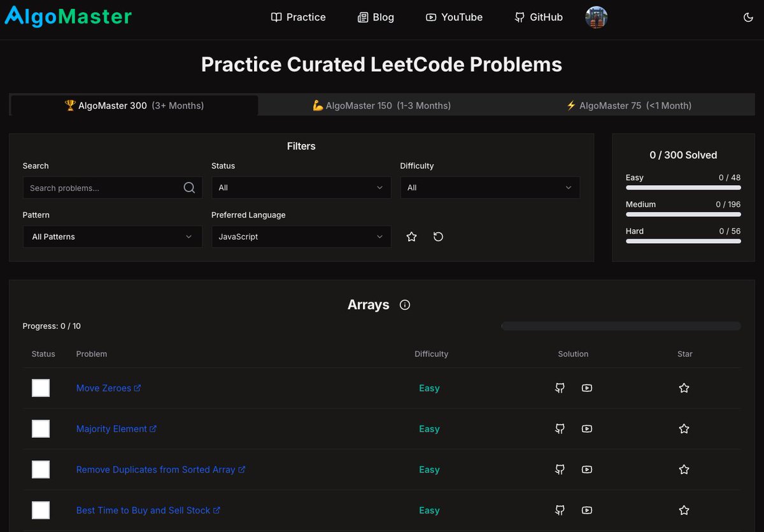Open the Blog nav item
The width and height of the screenshot is (764, 532).
(376, 17)
